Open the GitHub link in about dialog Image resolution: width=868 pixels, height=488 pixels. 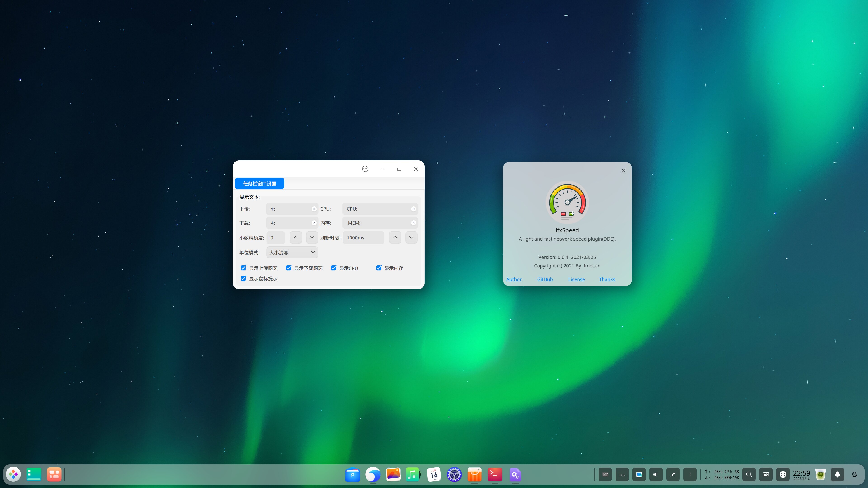pyautogui.click(x=545, y=279)
